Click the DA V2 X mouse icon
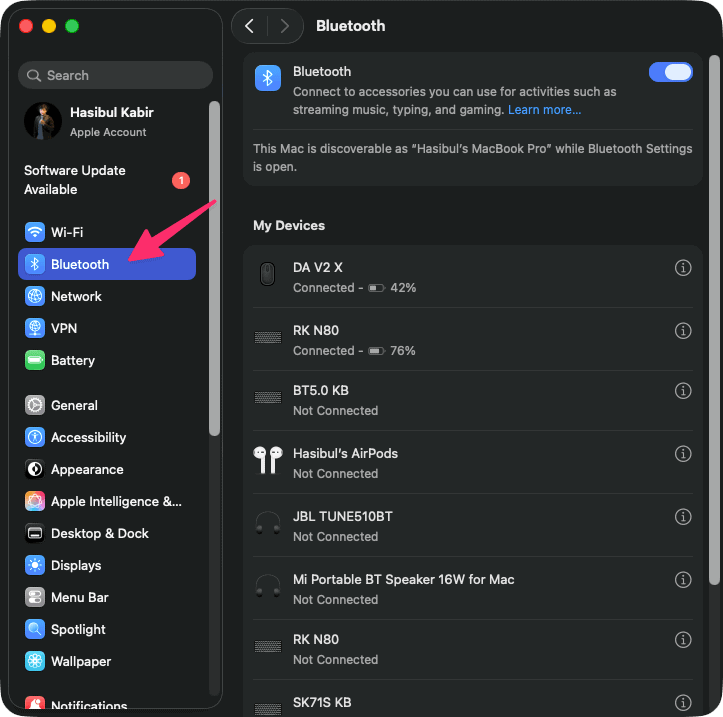 pos(267,274)
